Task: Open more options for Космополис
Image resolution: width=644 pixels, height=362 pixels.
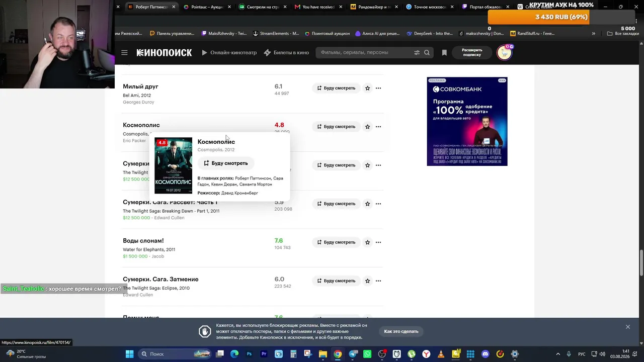Action: [378, 127]
